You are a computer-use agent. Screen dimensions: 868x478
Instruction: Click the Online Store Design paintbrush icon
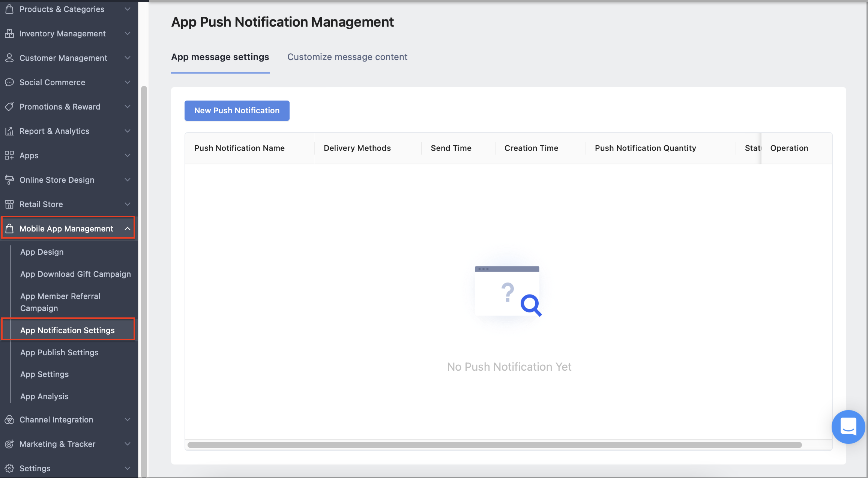[9, 180]
